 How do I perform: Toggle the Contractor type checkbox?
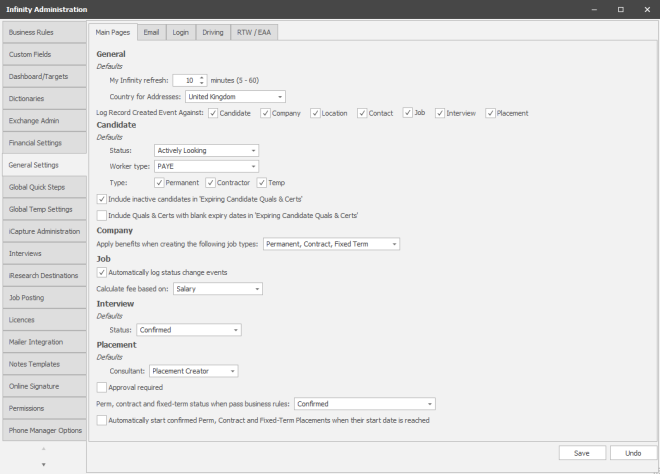[211, 182]
